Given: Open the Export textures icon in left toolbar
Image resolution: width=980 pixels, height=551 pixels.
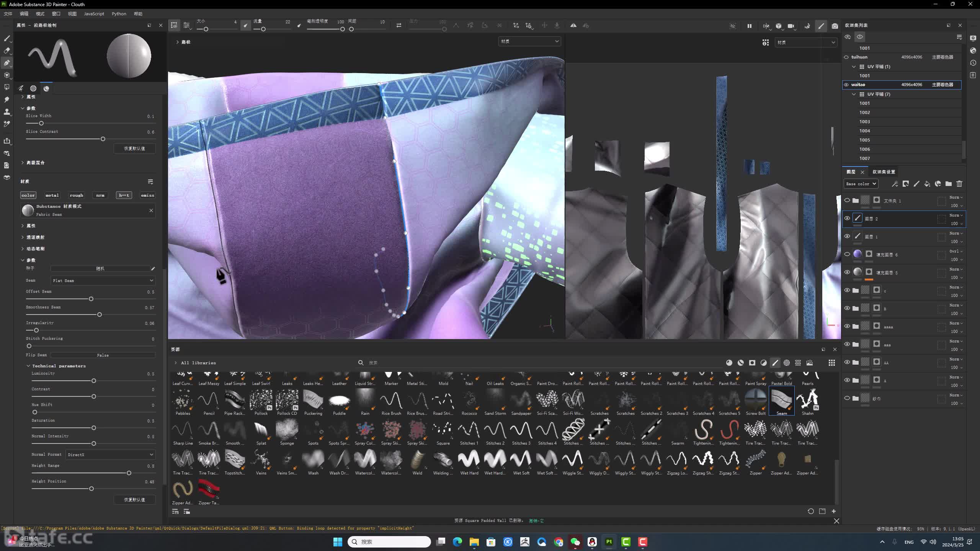Looking at the screenshot, I should click(7, 141).
